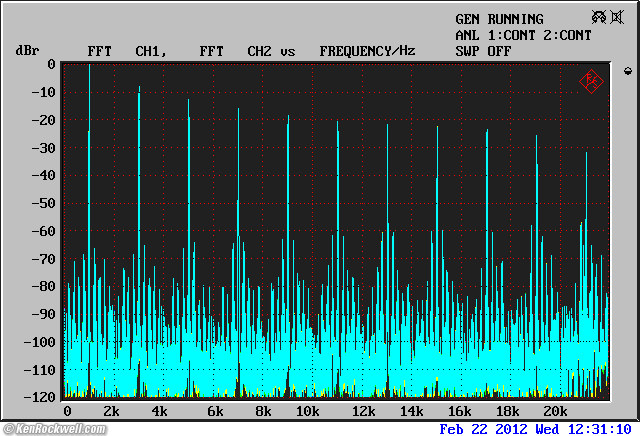Screen dimensions: 640x436
Task: Click the red Rohde & Schwarz diamond logo
Action: click(x=591, y=82)
